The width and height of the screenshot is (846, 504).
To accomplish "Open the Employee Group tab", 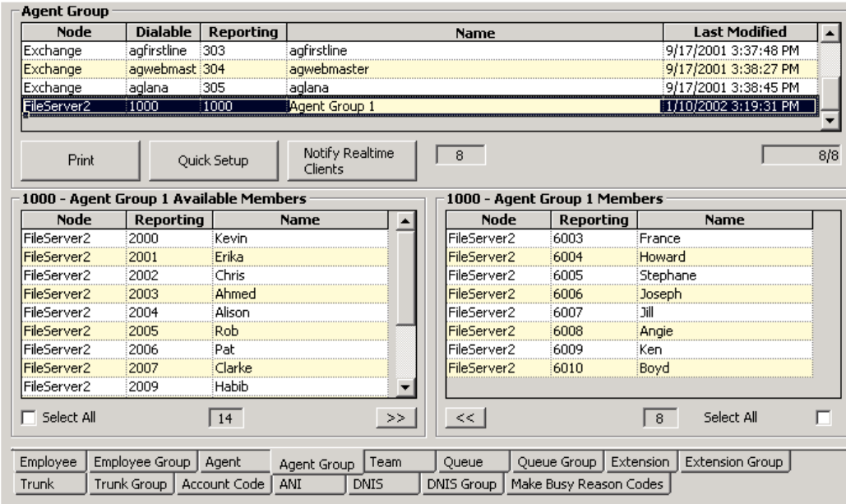I will click(142, 462).
